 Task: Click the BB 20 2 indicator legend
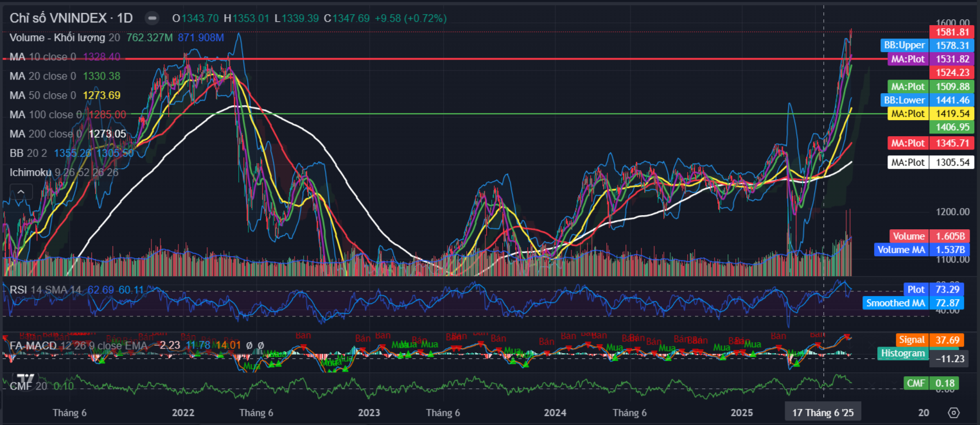(29, 153)
